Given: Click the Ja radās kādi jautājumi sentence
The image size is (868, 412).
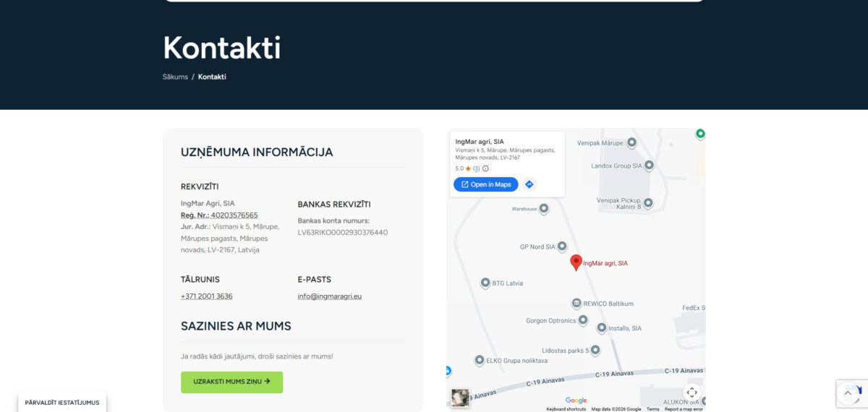Looking at the screenshot, I should [257, 356].
